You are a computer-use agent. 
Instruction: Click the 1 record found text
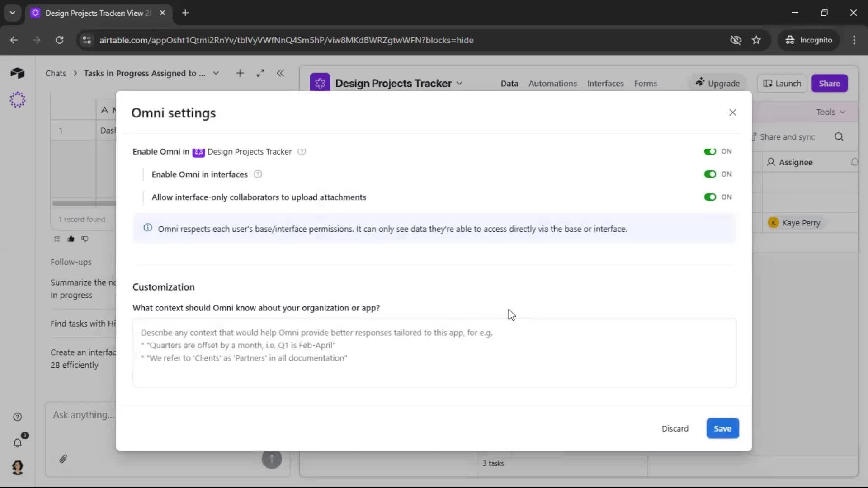pos(82,219)
